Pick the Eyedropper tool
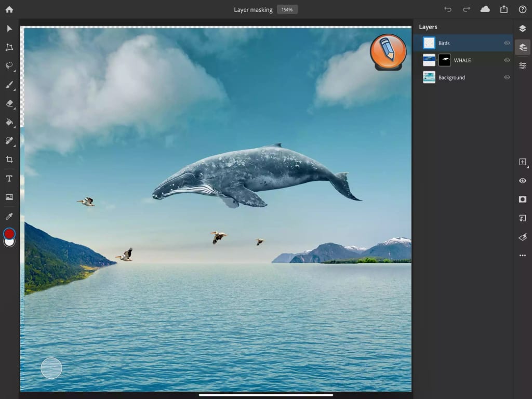Screen dimensions: 532x399 coord(9,216)
